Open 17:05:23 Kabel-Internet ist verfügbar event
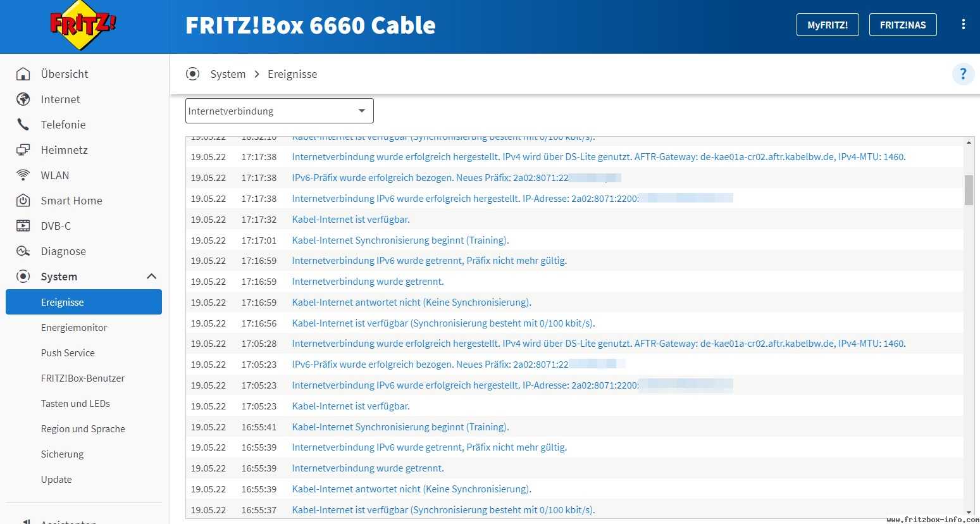980x524 pixels. pos(350,406)
